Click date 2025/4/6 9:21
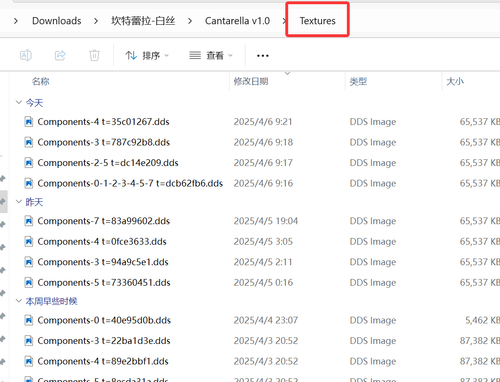This screenshot has height=382, width=500. coord(263,122)
